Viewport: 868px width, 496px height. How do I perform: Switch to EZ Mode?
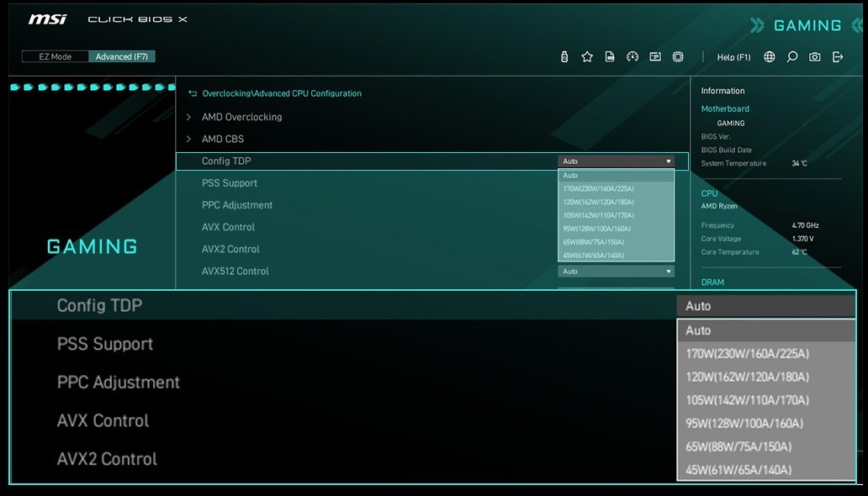[56, 56]
